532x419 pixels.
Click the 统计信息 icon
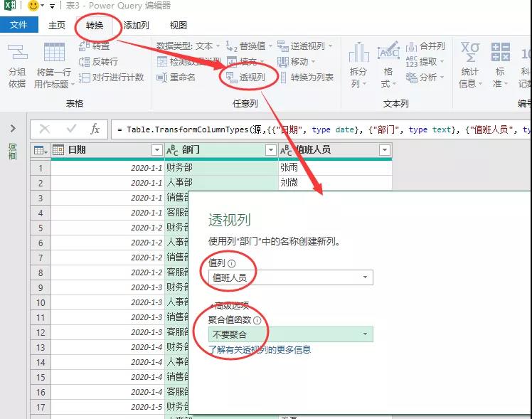pos(470,52)
